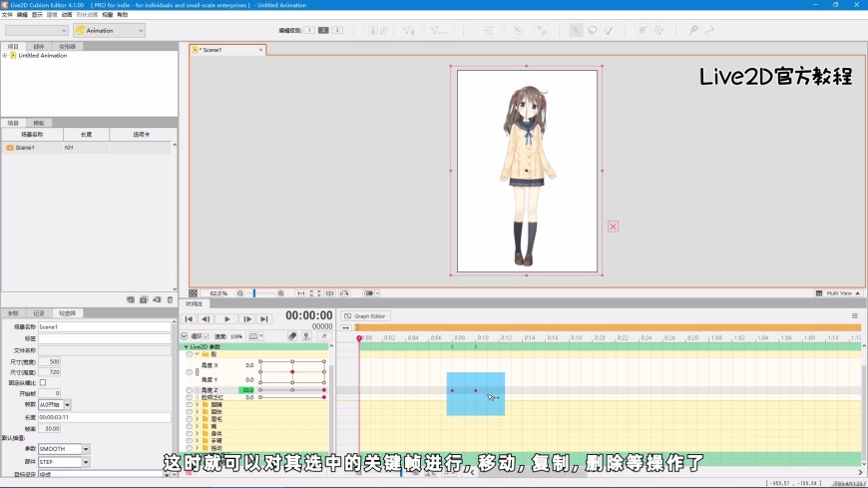The height and width of the screenshot is (488, 868).
Task: Close the Scene1 tab
Action: click(x=260, y=50)
